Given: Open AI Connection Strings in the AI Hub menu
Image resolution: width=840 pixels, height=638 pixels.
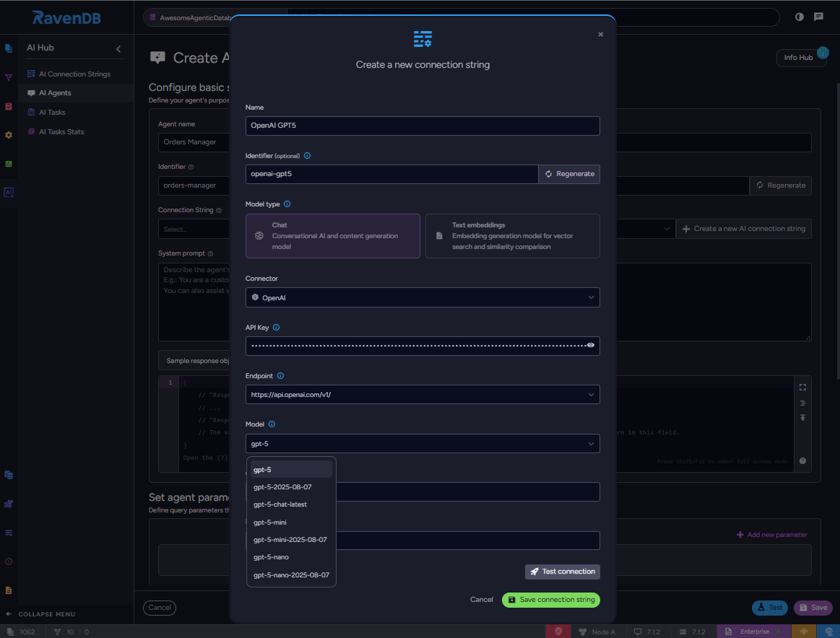Looking at the screenshot, I should (x=76, y=74).
